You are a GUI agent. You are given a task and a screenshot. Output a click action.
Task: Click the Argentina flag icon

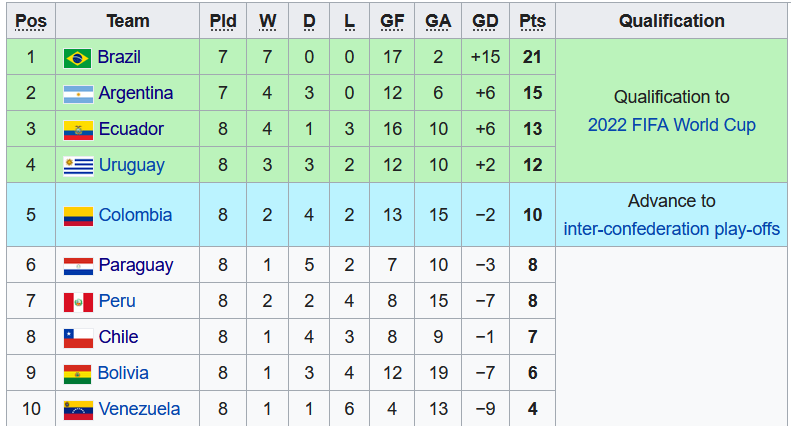(78, 94)
